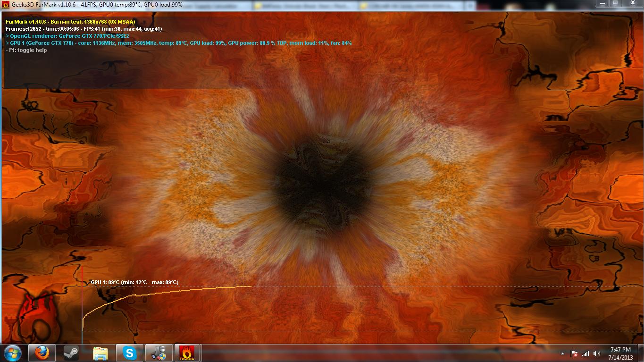Open the clock showing 7:47 PM

click(x=620, y=353)
